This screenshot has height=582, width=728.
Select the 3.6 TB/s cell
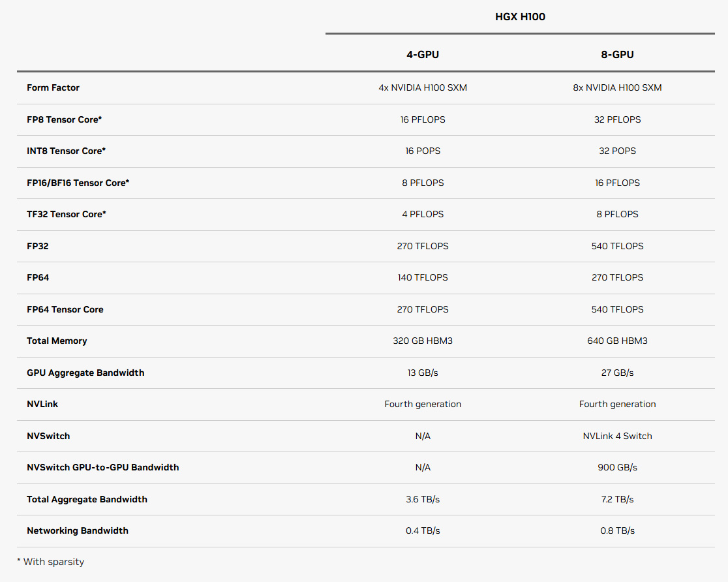click(423, 499)
